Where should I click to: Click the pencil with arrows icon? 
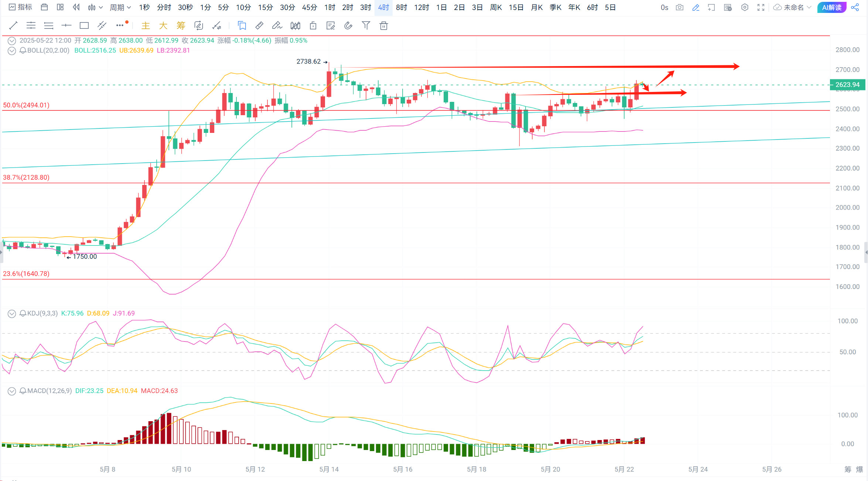point(217,25)
